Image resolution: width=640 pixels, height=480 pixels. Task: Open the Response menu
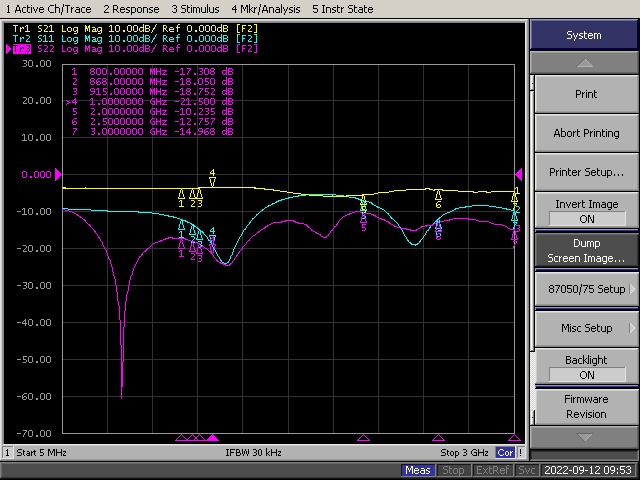point(133,9)
